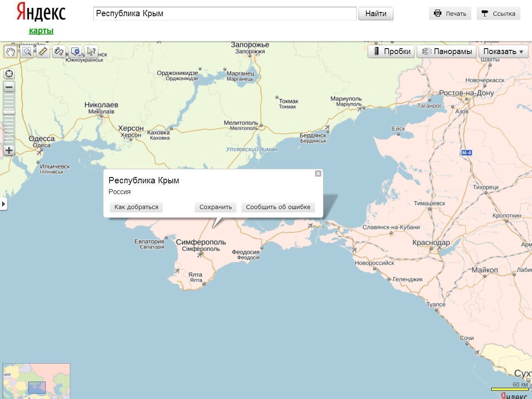Click the locate-me crosshair button
532x399 pixels.
(x=9, y=74)
